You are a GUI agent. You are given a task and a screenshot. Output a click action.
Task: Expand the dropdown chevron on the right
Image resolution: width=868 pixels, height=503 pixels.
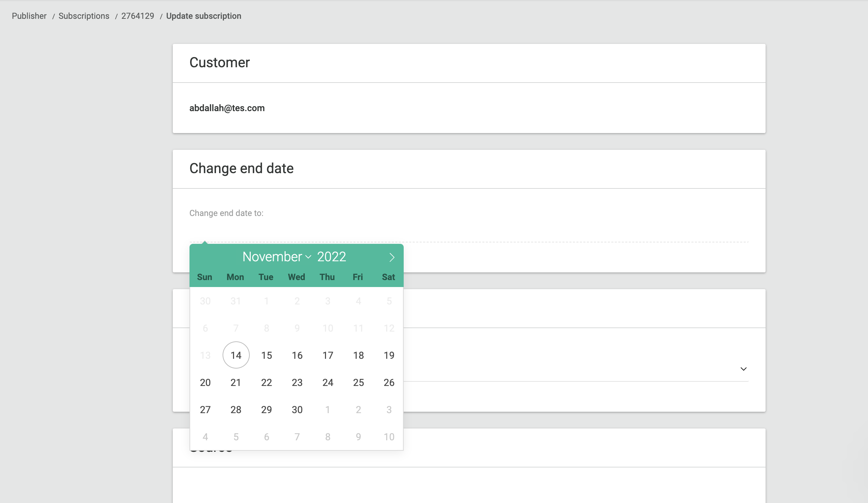(x=743, y=369)
